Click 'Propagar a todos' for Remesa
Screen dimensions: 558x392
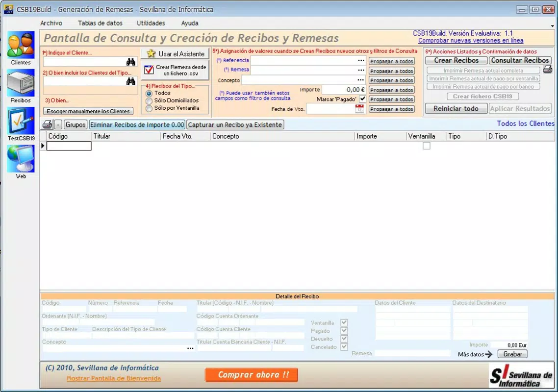point(391,71)
